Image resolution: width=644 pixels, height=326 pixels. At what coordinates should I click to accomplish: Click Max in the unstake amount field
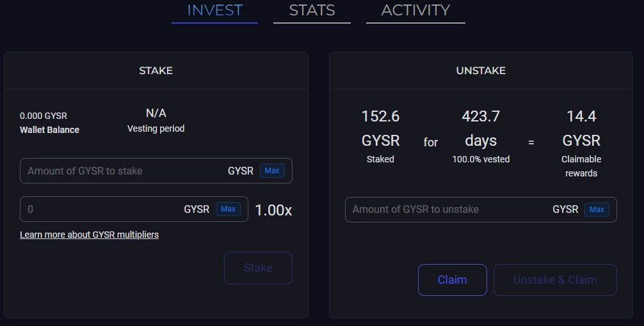coord(597,210)
